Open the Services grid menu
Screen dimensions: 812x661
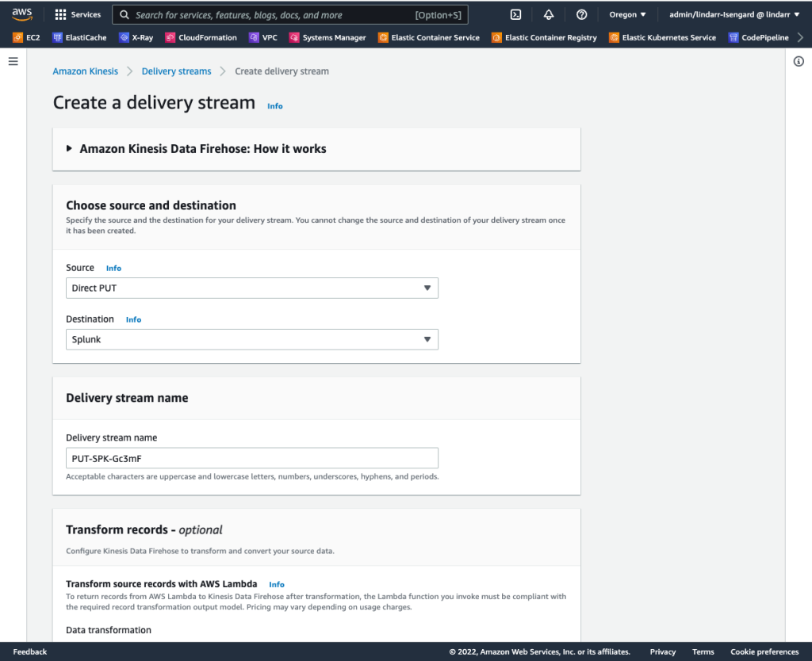tap(60, 15)
